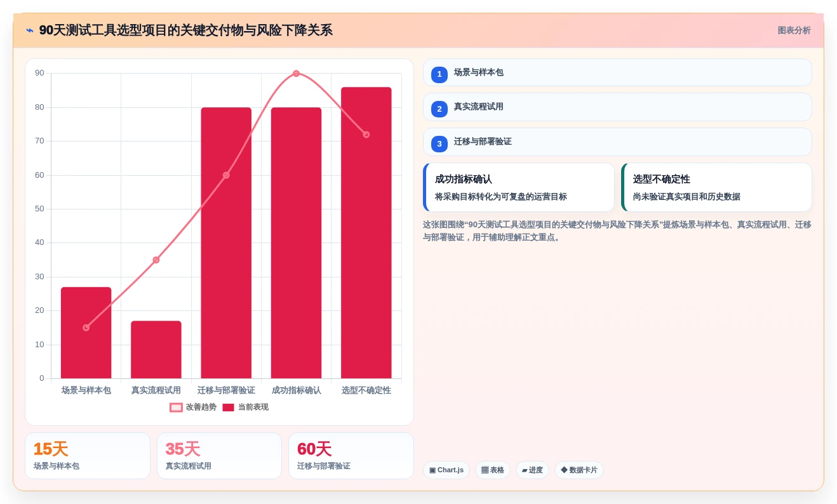This screenshot has height=504, width=837.
Task: Click the 35天 data card
Action: 219,456
